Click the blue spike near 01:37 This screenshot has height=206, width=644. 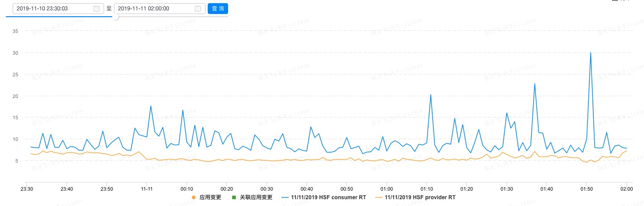[534, 84]
